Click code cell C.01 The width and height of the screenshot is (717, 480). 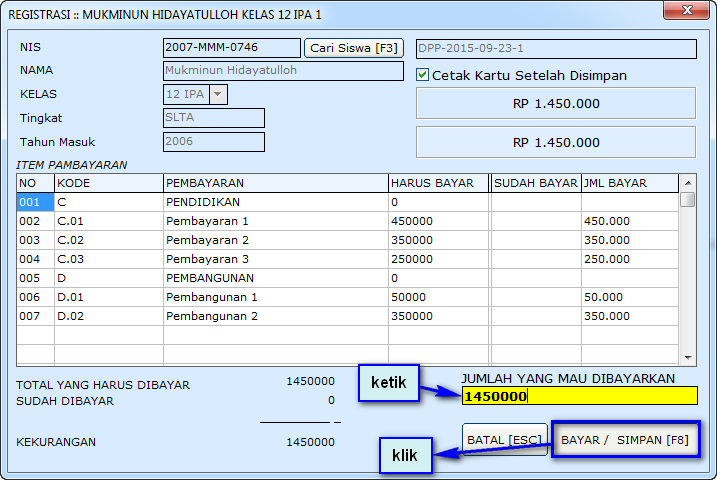pos(108,221)
